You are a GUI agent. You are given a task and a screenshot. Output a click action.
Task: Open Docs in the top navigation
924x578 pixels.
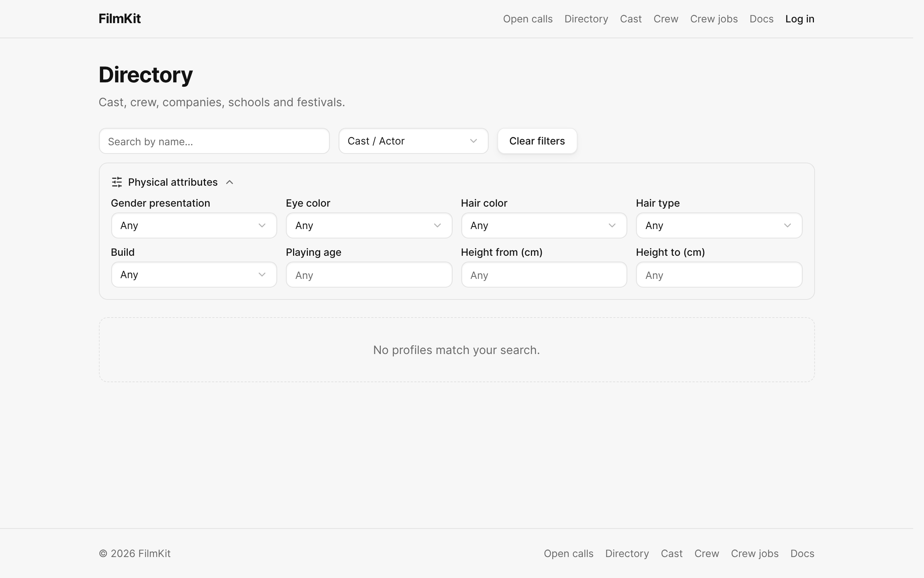point(761,19)
